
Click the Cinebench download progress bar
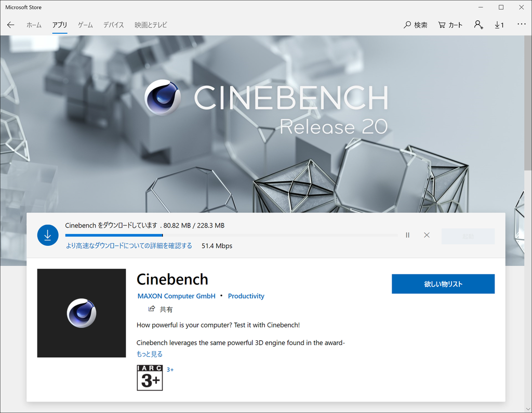click(x=231, y=235)
